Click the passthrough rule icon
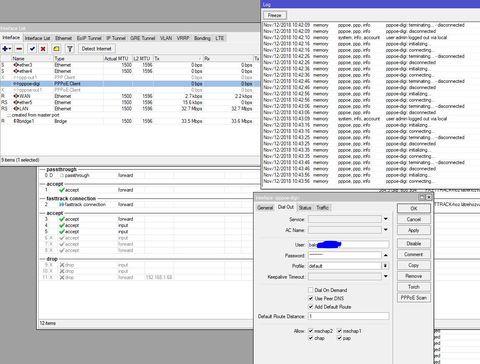480x364 pixels. pyautogui.click(x=62, y=175)
